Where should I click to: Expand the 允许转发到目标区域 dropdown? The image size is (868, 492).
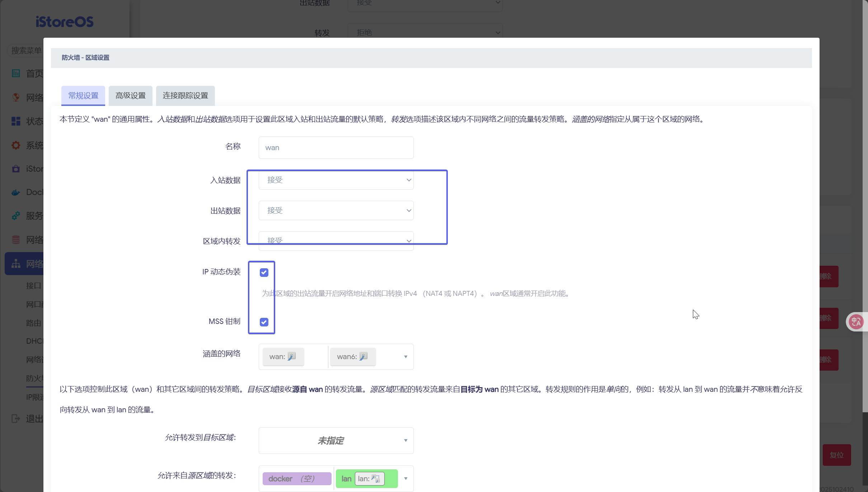point(336,440)
